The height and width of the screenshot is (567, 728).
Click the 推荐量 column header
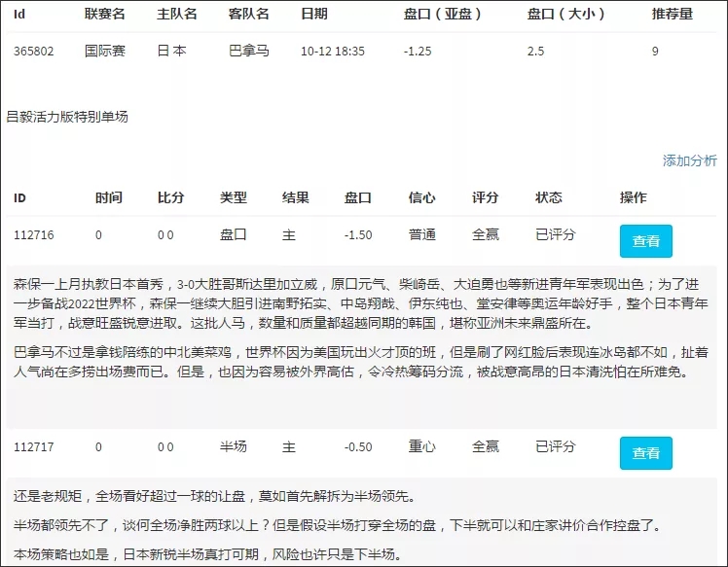click(673, 14)
